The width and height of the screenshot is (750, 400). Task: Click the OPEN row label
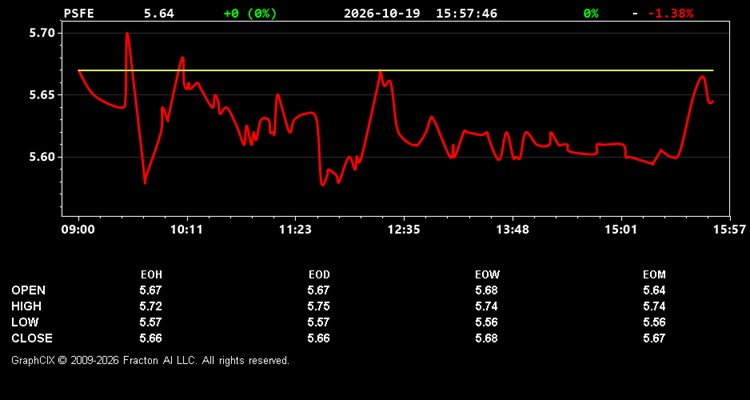point(29,290)
